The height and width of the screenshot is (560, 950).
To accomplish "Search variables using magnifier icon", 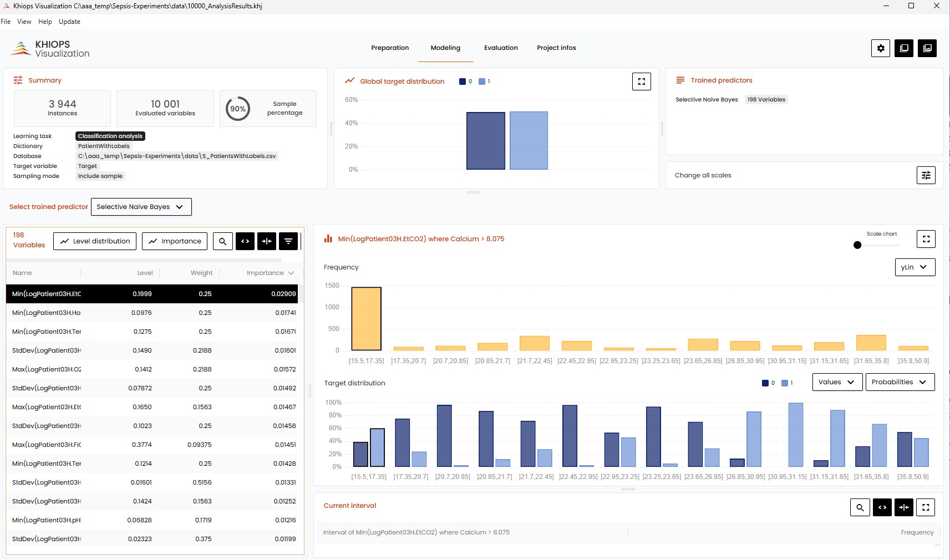I will pos(222,241).
